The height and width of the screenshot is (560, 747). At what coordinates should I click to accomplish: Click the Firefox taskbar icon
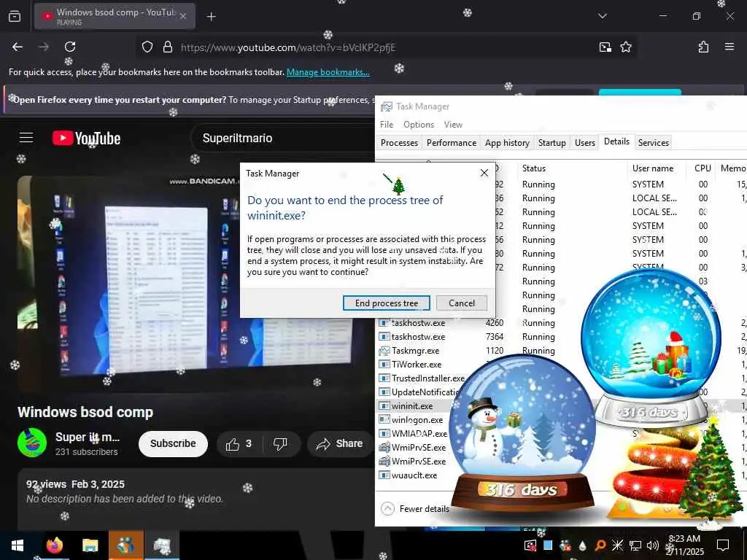pos(55,545)
